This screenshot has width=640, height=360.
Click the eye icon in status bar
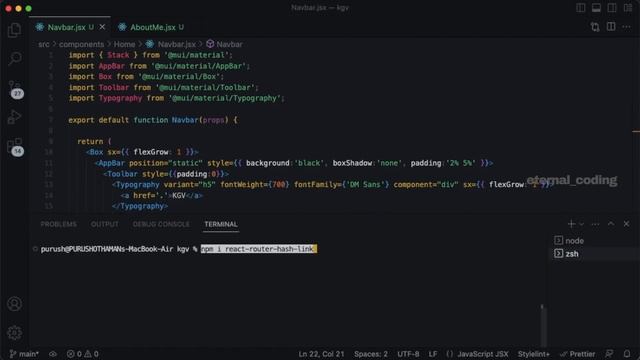click(x=53, y=354)
